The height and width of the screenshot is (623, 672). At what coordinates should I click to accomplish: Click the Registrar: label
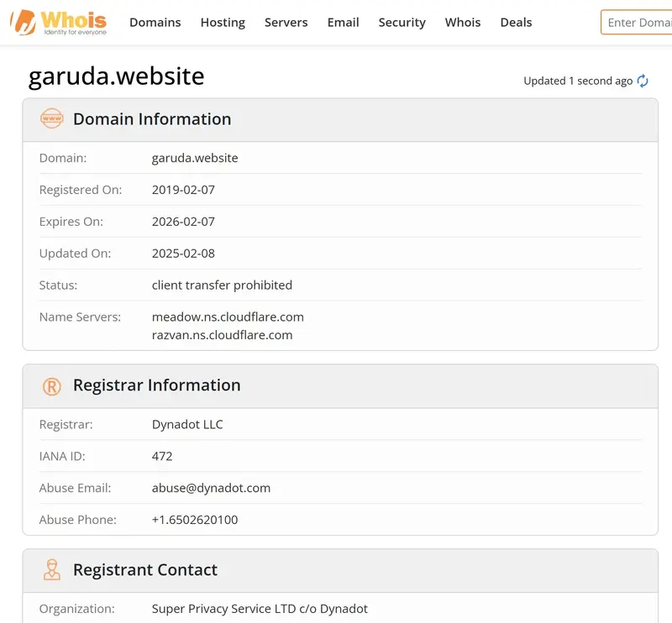(66, 424)
